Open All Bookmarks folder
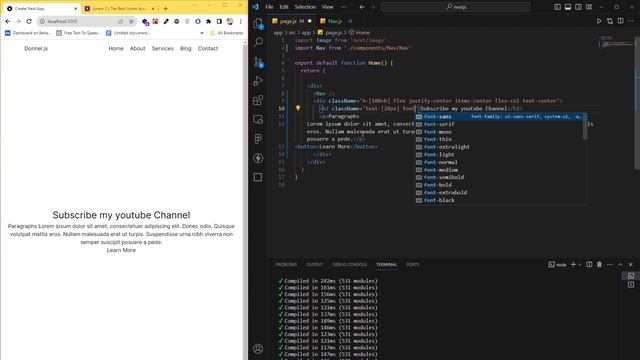Image resolution: width=640 pixels, height=360 pixels. (227, 33)
